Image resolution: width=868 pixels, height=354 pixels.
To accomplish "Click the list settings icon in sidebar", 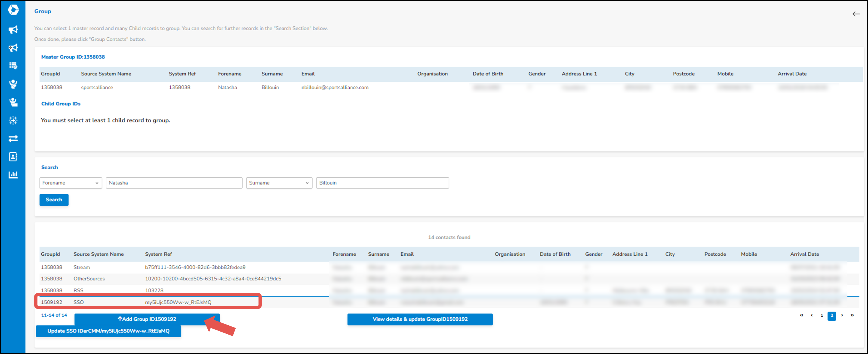I will 13,66.
